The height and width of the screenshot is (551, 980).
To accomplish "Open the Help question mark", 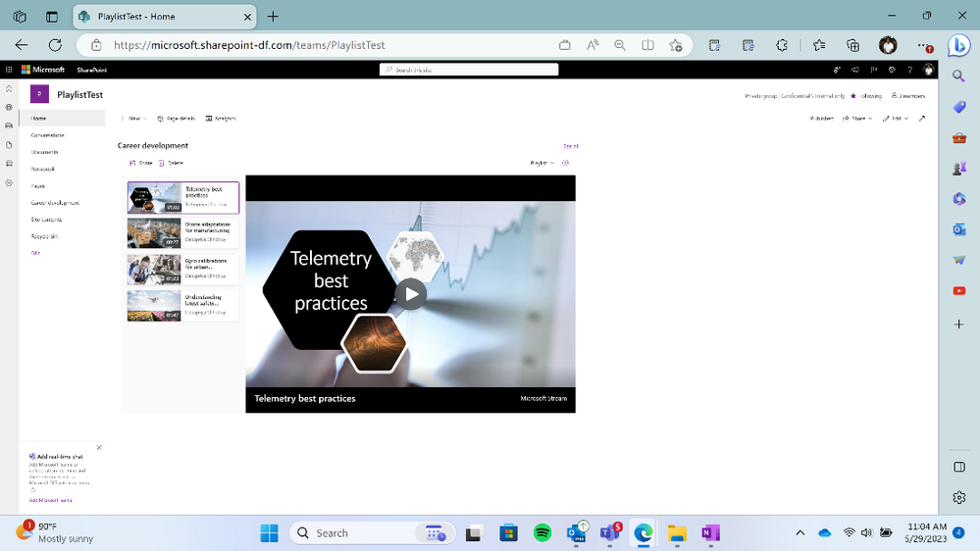I will pyautogui.click(x=910, y=70).
